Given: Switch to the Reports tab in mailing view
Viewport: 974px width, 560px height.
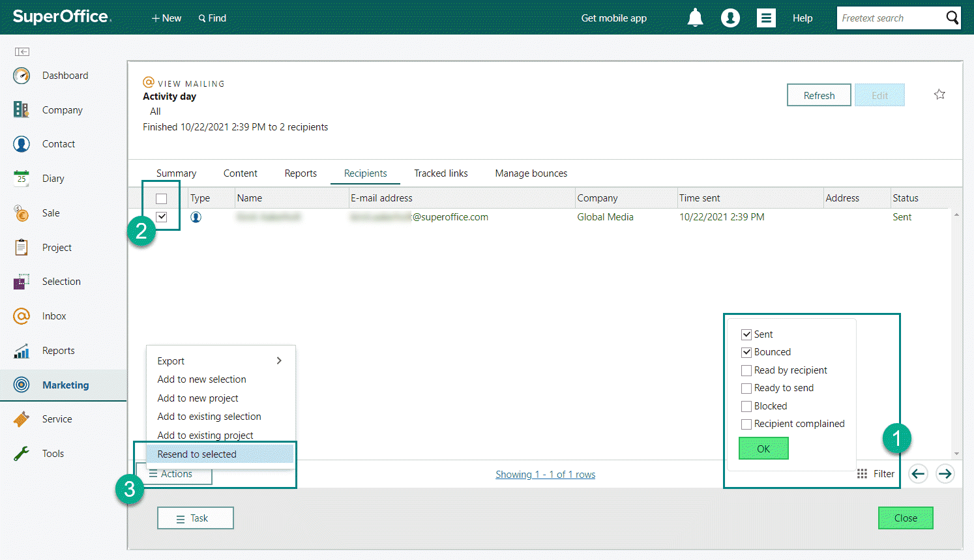Looking at the screenshot, I should point(301,173).
